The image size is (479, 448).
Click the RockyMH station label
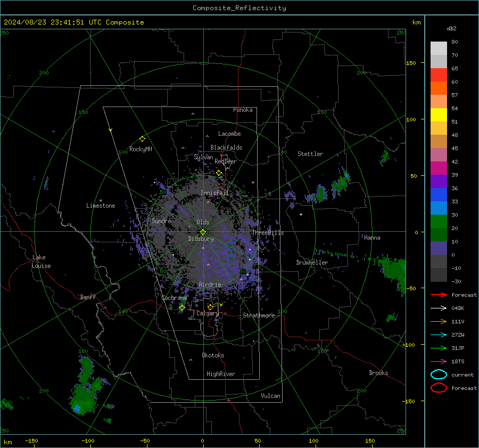click(x=141, y=149)
